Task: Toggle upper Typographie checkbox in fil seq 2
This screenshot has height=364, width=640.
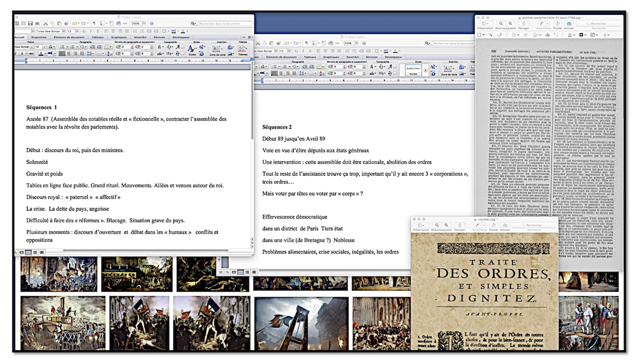Action: tap(394, 67)
